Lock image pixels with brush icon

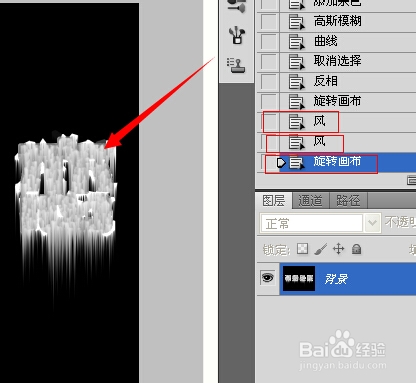(320, 249)
